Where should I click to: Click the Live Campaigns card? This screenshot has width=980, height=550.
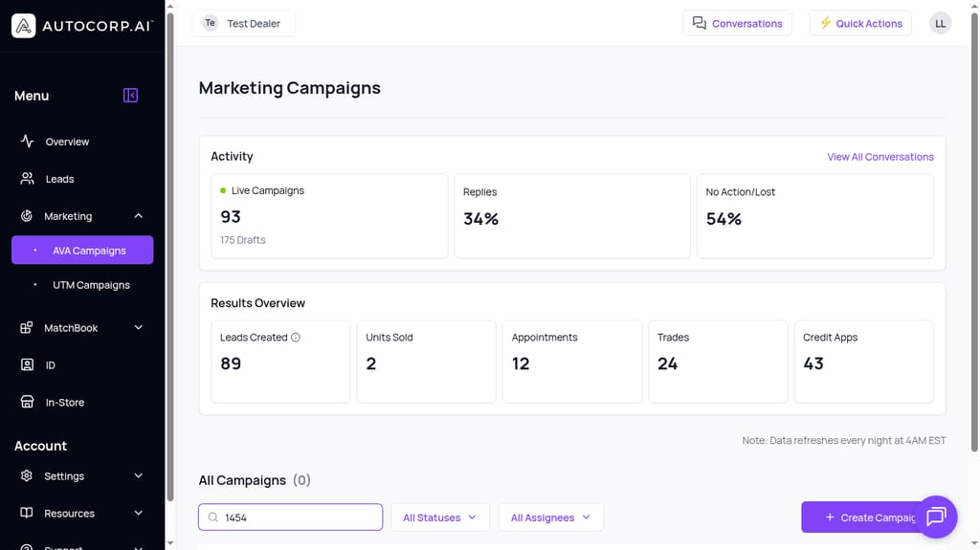coord(329,215)
